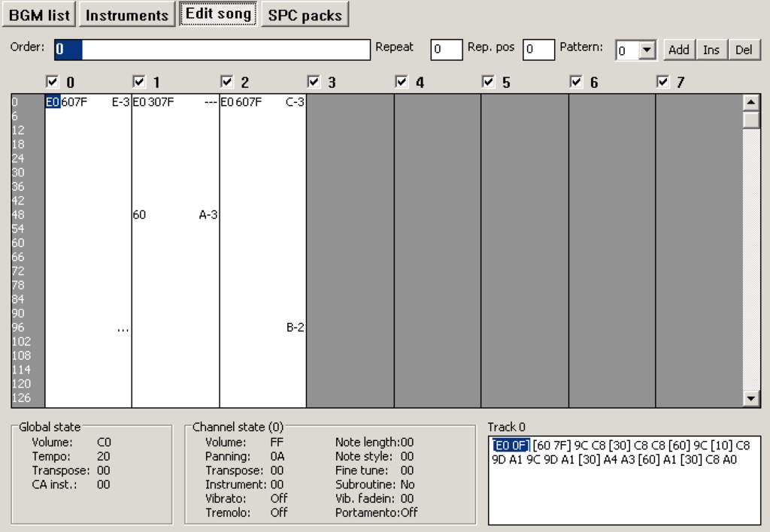770x532 pixels.
Task: Toggle channel 3 checkbox
Action: click(314, 81)
